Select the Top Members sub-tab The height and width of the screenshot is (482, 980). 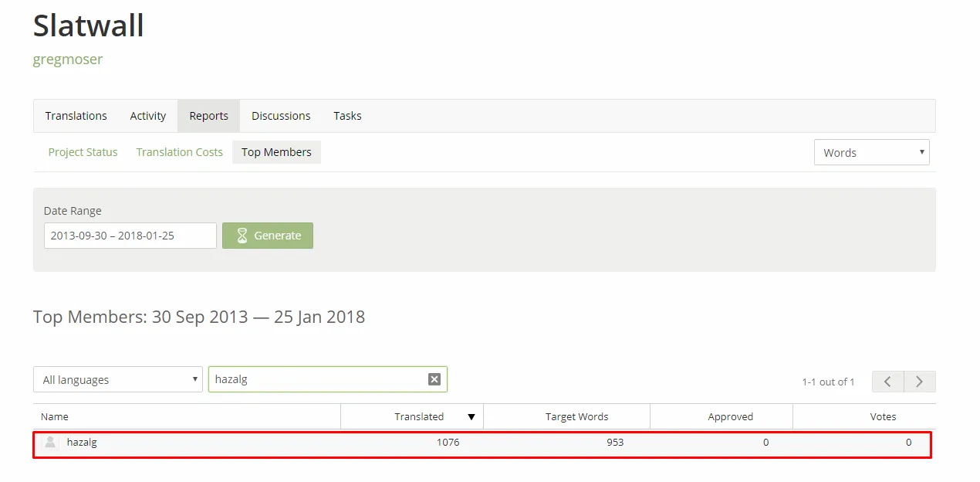coord(276,152)
